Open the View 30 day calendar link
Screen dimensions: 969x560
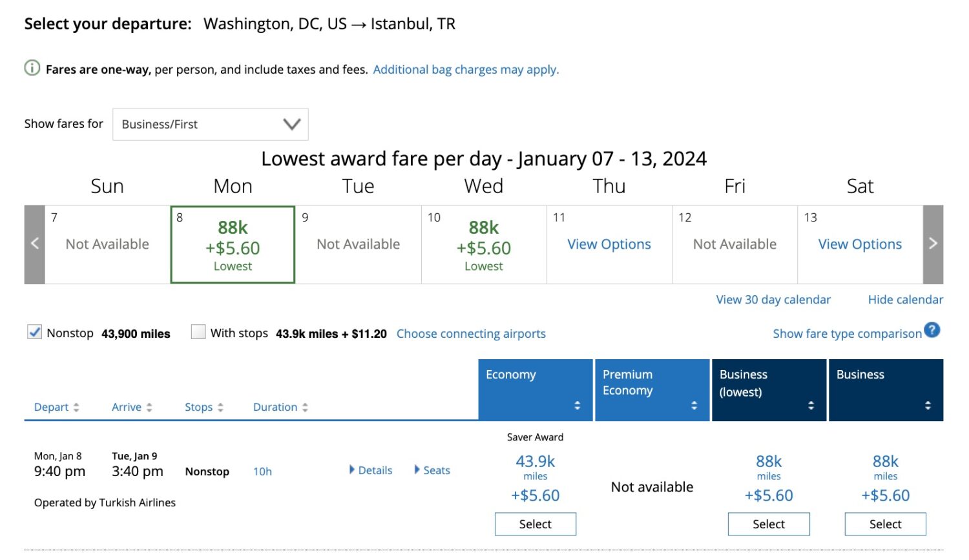coord(773,300)
